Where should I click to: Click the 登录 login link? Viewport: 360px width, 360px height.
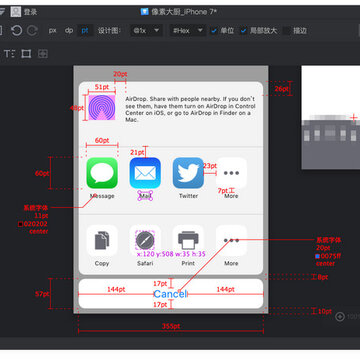click(30, 12)
